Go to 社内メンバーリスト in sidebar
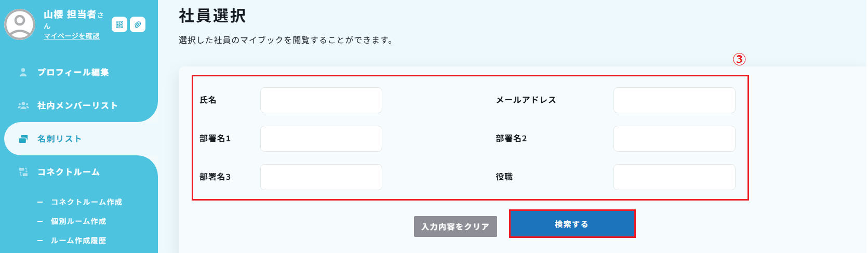This screenshot has width=868, height=253. click(77, 105)
